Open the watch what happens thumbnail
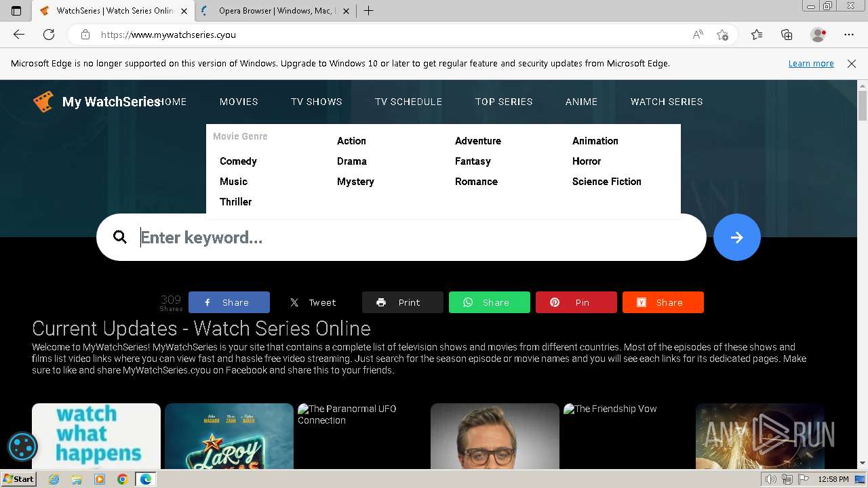The image size is (868, 488). [x=96, y=436]
